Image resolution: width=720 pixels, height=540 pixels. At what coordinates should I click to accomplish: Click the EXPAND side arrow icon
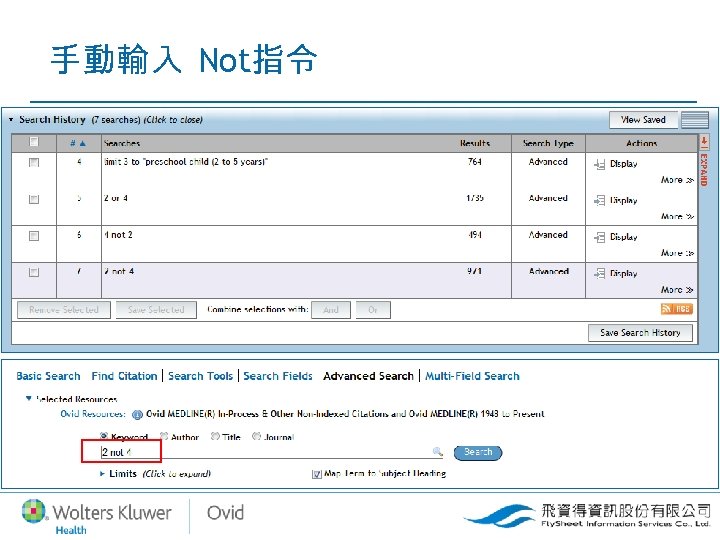(x=703, y=142)
